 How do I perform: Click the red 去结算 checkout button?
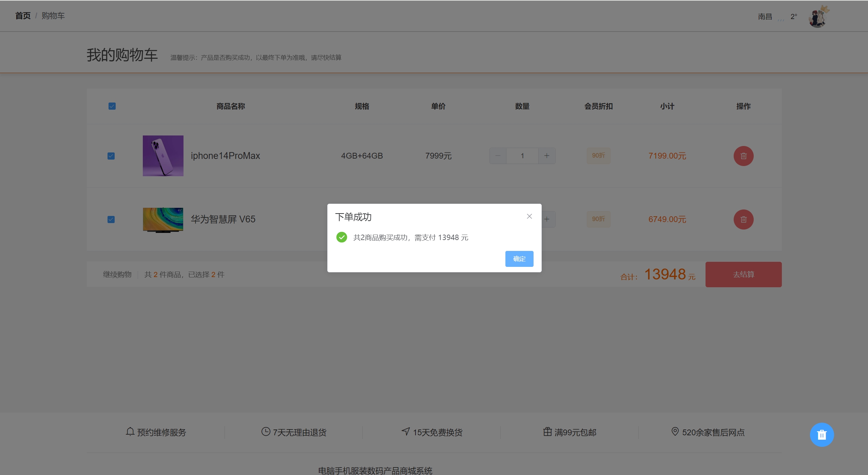[x=743, y=274]
